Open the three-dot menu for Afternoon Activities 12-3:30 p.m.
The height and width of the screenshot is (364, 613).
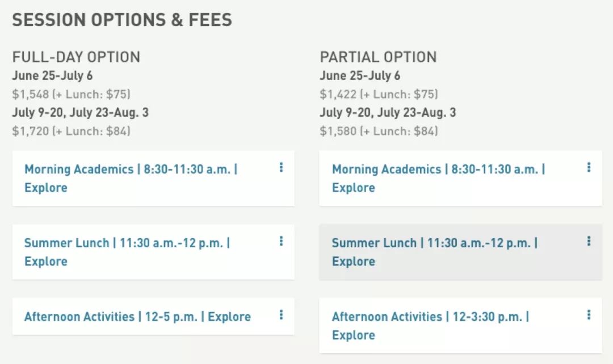[x=589, y=315]
